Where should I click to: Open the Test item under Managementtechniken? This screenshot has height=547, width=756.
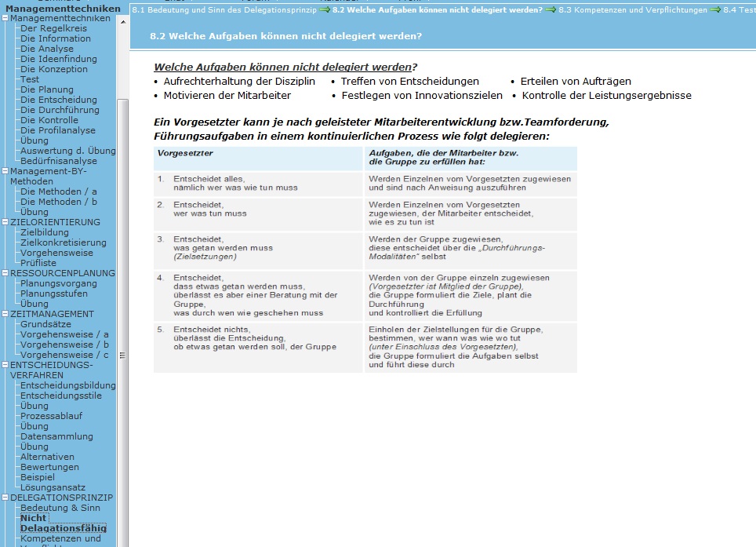30,79
